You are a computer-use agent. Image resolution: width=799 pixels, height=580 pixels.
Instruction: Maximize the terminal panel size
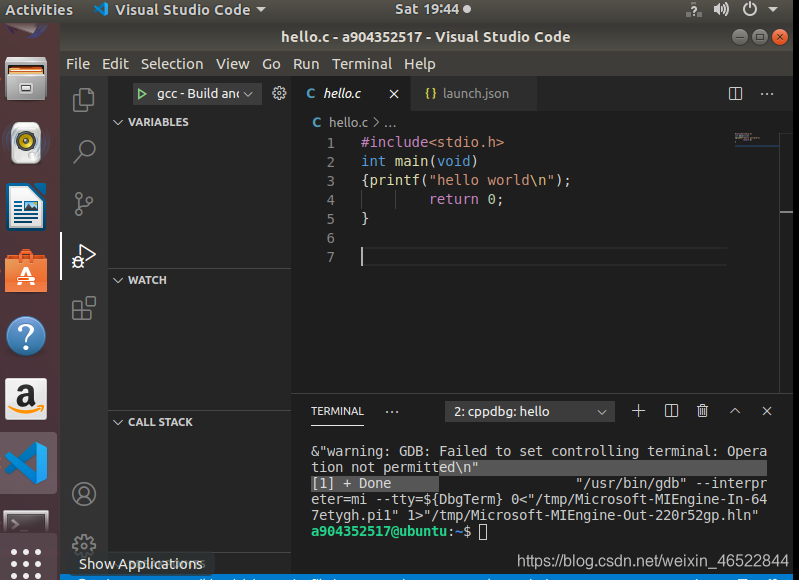click(x=734, y=411)
